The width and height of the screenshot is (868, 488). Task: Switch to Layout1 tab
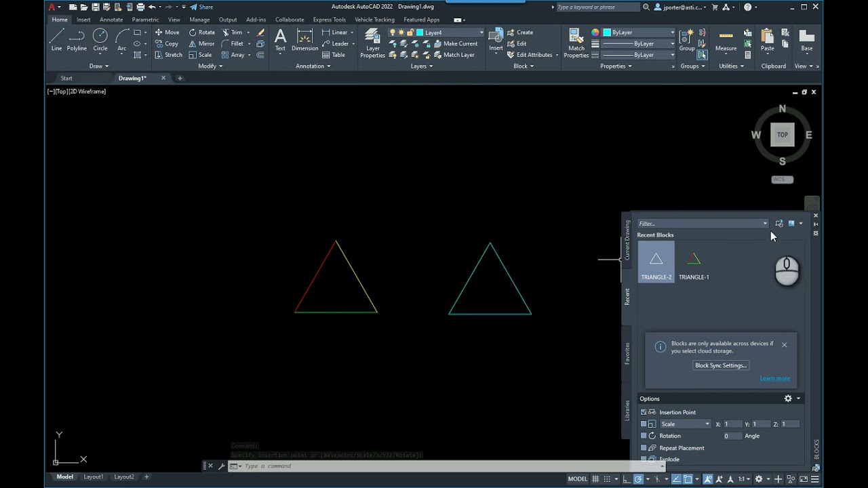(94, 477)
